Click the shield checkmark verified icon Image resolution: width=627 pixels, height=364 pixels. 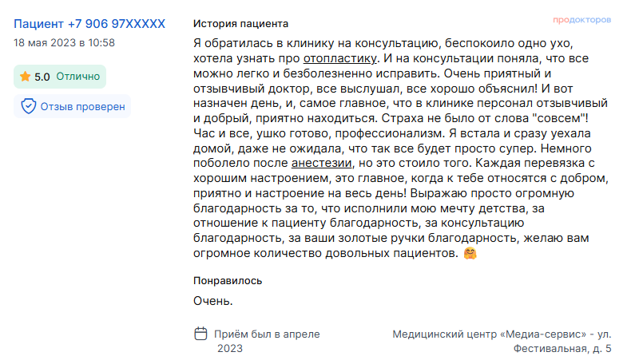29,106
